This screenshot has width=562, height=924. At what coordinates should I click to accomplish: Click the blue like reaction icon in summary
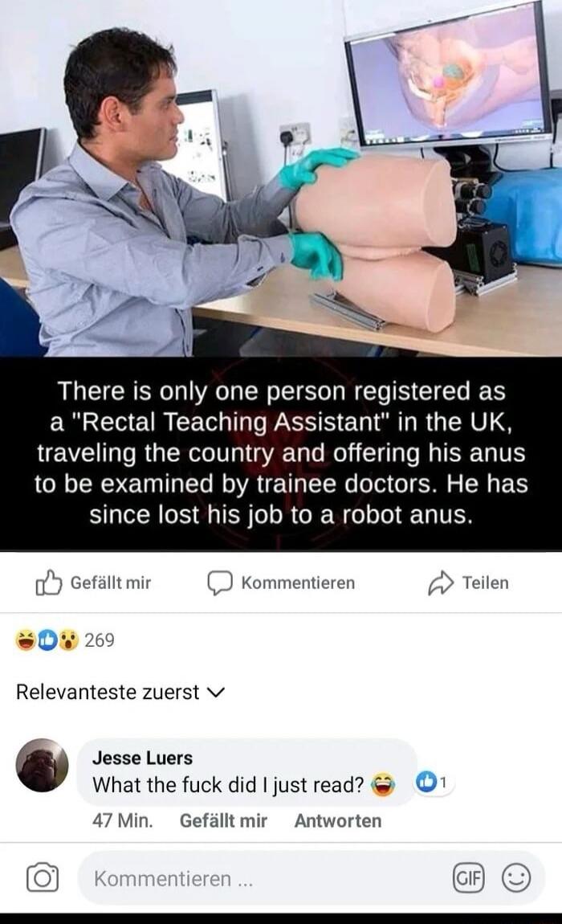click(x=48, y=640)
